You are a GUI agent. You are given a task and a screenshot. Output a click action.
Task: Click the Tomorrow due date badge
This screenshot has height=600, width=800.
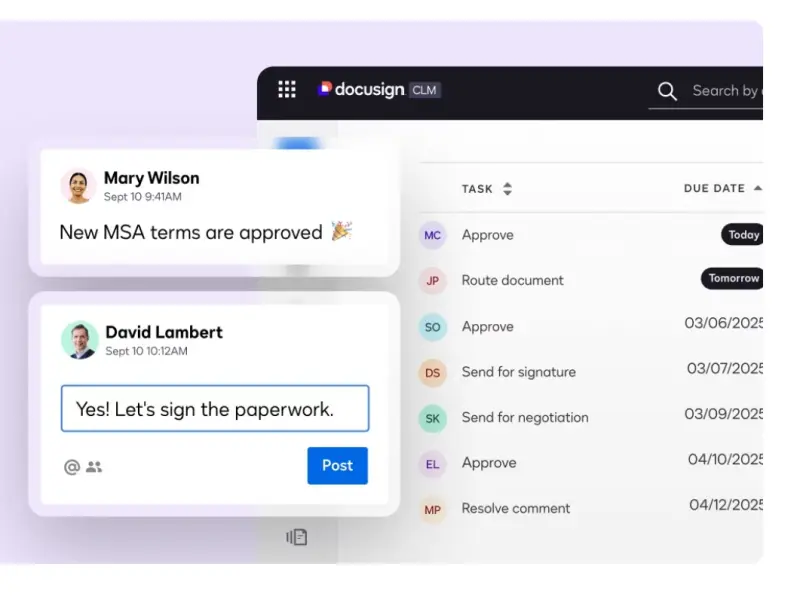[x=733, y=279]
